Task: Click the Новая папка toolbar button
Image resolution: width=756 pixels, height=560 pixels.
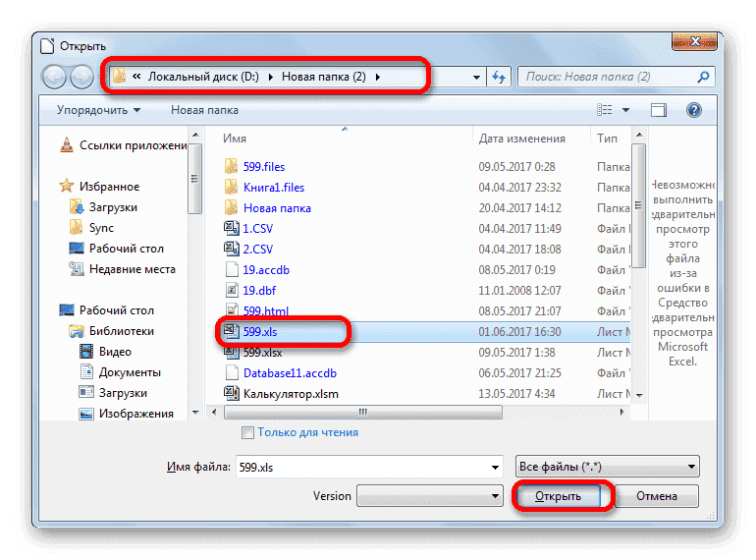Action: pos(204,110)
